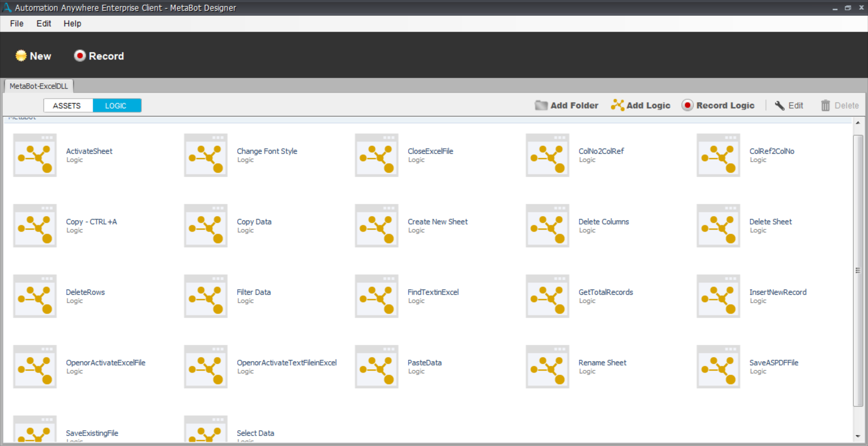Click Record Logic
The width and height of the screenshot is (868, 446).
click(718, 105)
